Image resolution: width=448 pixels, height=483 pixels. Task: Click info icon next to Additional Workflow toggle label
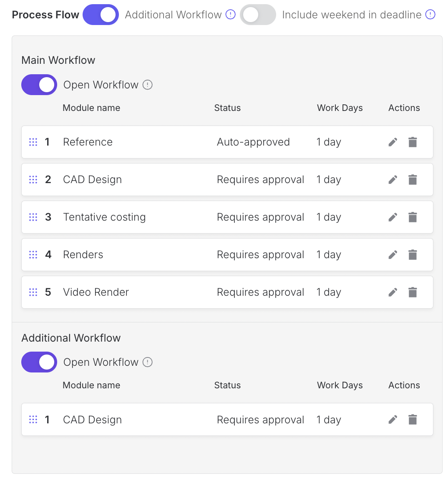point(230,15)
